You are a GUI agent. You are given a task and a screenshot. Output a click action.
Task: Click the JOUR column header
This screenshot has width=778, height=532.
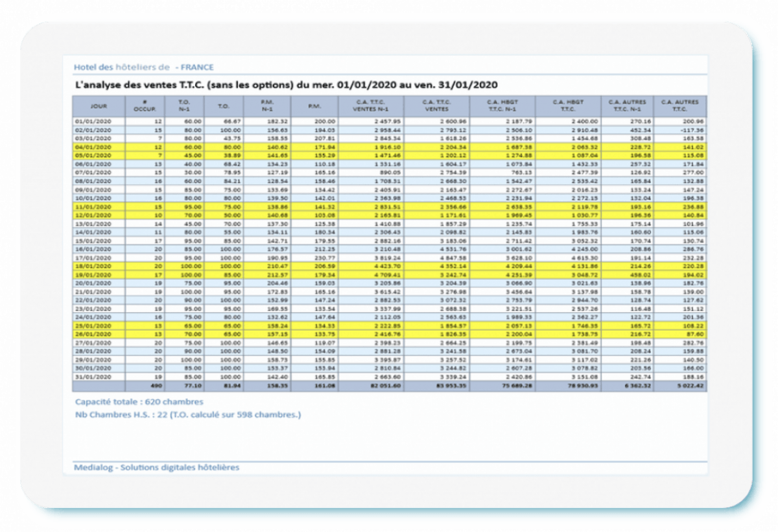(x=99, y=106)
